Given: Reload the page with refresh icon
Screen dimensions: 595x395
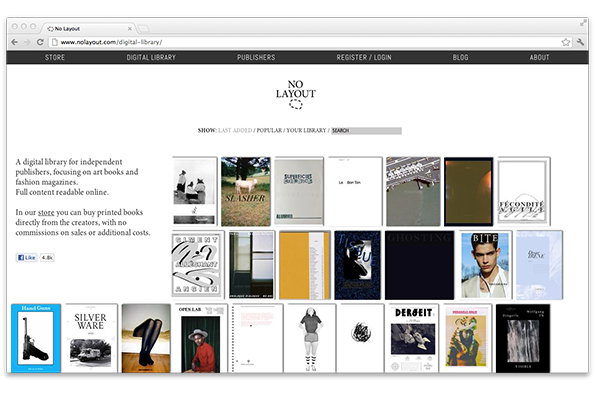Looking at the screenshot, I should pyautogui.click(x=40, y=42).
